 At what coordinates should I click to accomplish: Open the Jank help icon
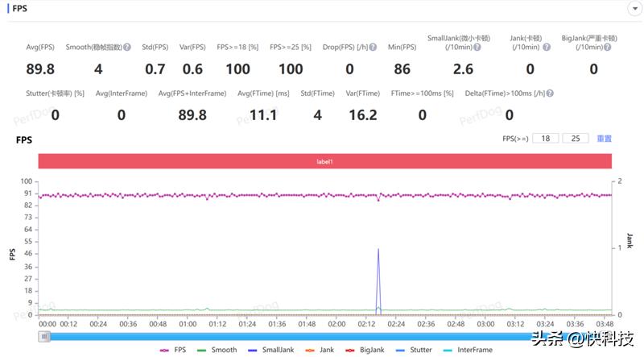pyautogui.click(x=547, y=48)
